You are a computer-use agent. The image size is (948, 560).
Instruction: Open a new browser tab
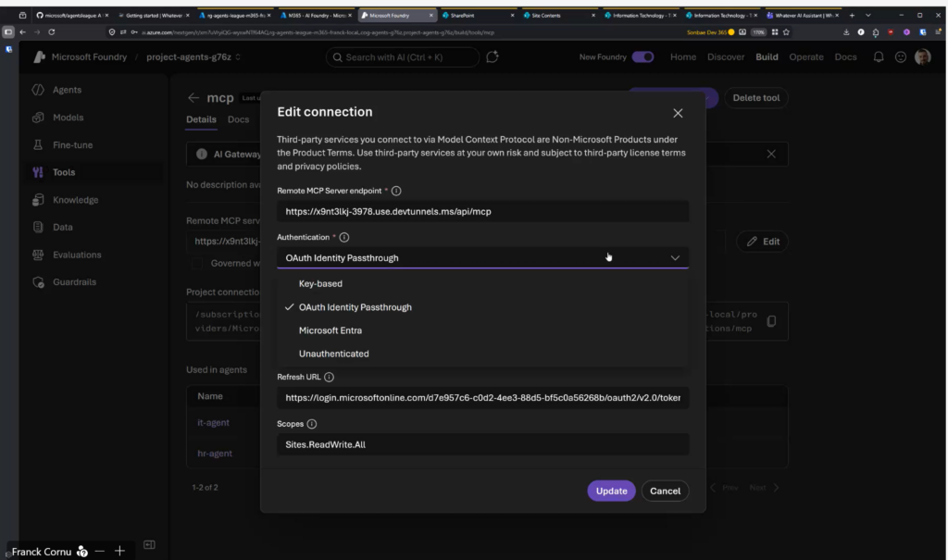[852, 15]
